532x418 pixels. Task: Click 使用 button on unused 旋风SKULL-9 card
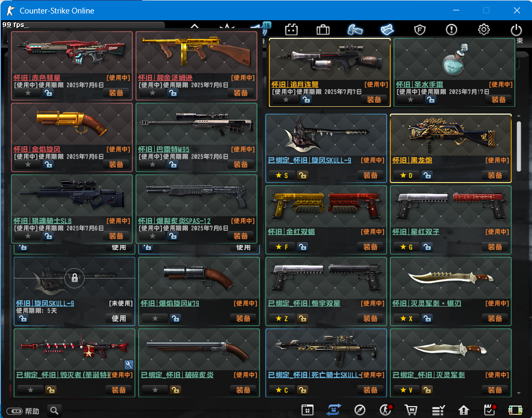point(119,318)
